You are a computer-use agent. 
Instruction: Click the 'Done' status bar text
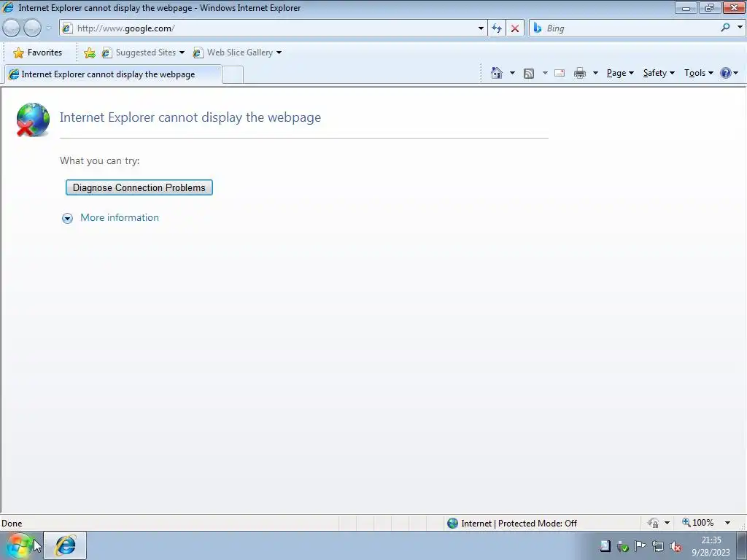tap(12, 524)
